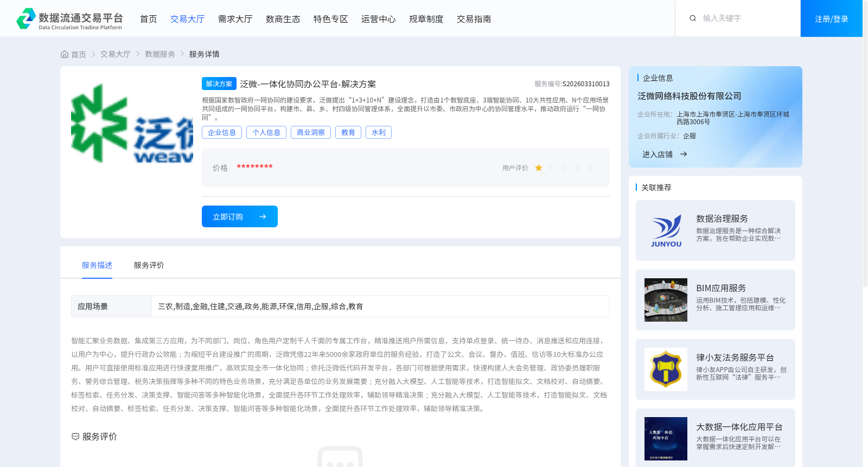Viewport: 868px width, 467px height.
Task: Click the first user rating star
Action: tap(539, 168)
